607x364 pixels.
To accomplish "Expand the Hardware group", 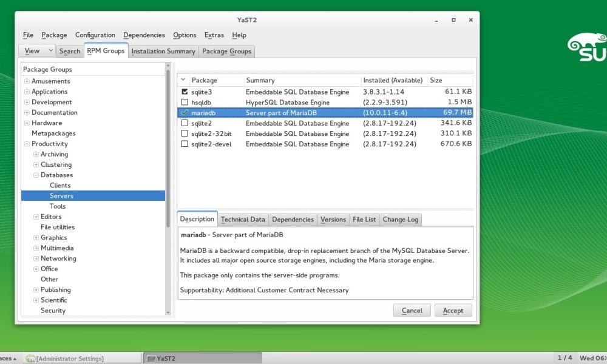I will coord(27,123).
